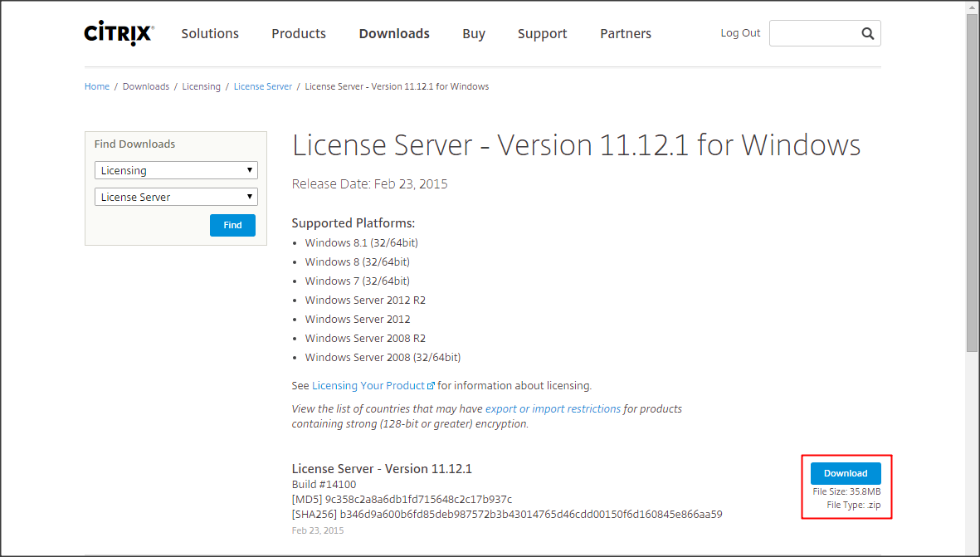This screenshot has height=557, width=980.
Task: Focus the site search input field
Action: (x=813, y=33)
